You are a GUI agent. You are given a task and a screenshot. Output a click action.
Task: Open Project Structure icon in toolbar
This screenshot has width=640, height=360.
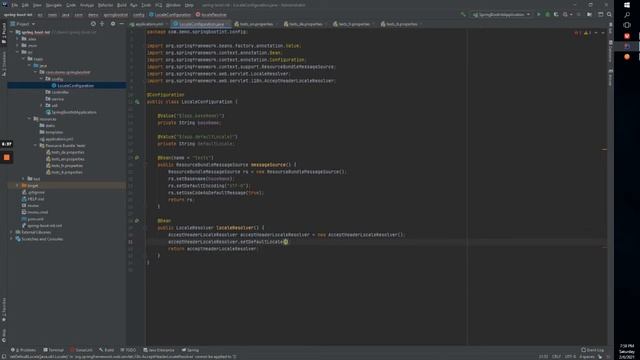589,14
